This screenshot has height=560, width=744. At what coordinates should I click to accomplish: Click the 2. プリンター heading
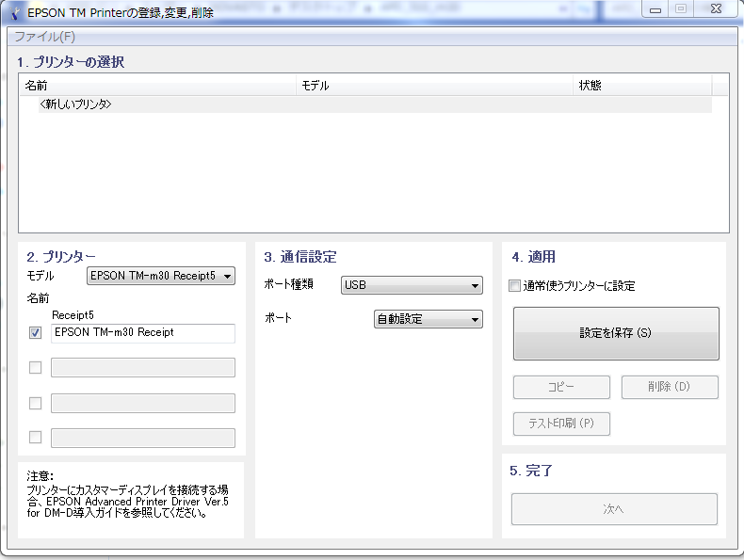point(60,257)
